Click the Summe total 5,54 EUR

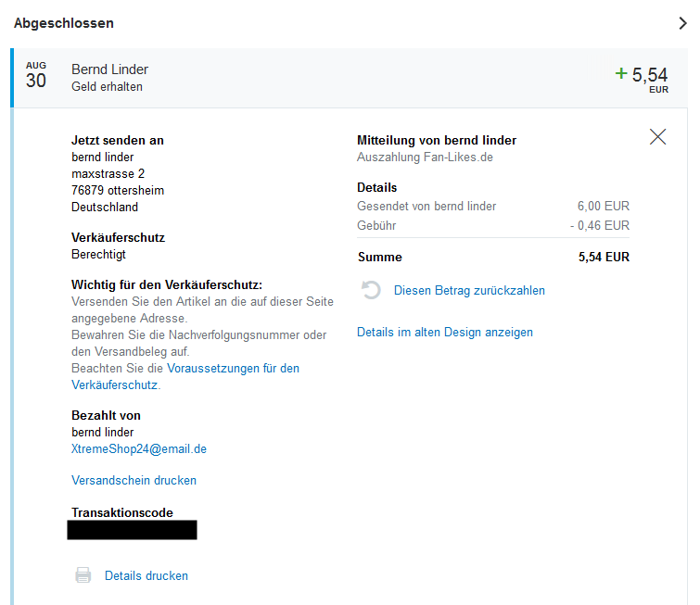tap(603, 257)
